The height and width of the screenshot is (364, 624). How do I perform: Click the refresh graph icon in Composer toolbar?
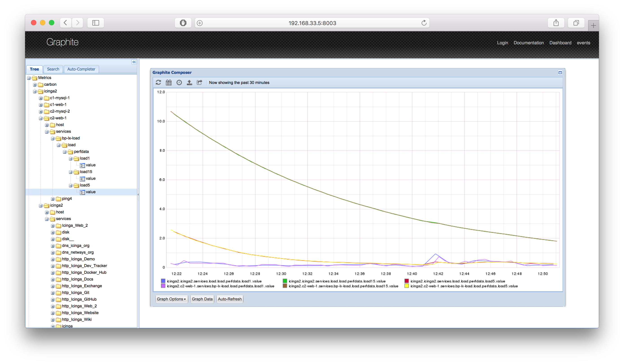[x=158, y=82]
